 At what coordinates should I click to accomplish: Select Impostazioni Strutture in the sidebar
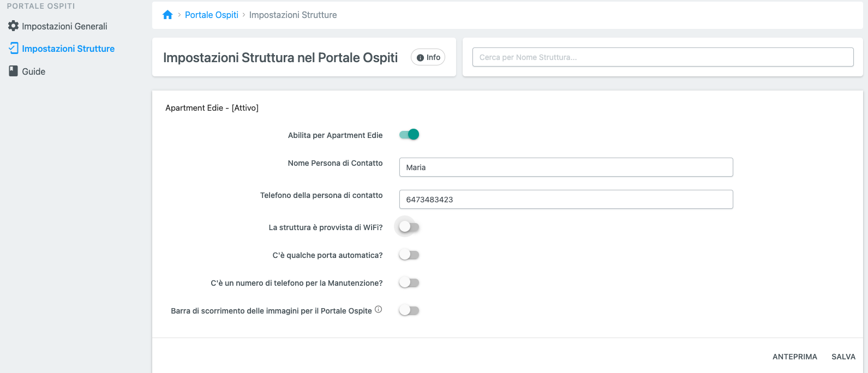tap(68, 49)
